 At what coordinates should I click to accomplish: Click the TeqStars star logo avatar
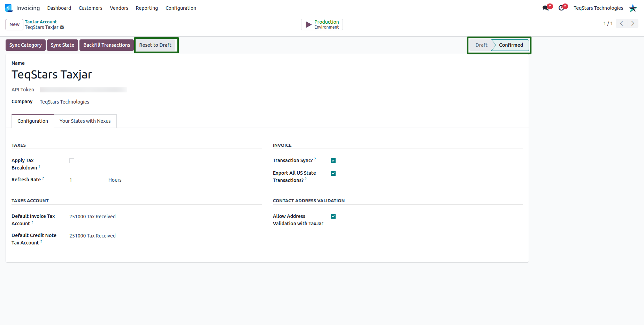click(633, 8)
